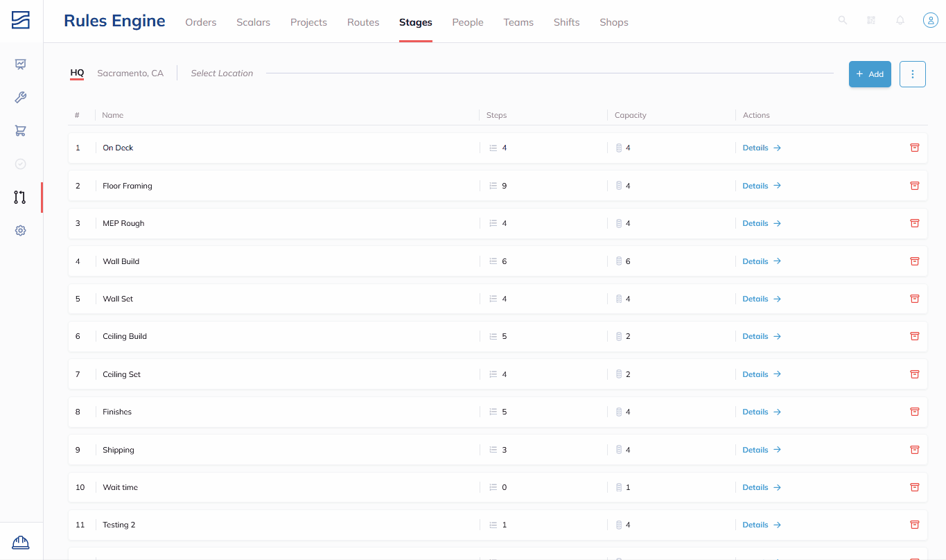
Task: Click the Ceiling Build stage name
Action: [x=125, y=336]
